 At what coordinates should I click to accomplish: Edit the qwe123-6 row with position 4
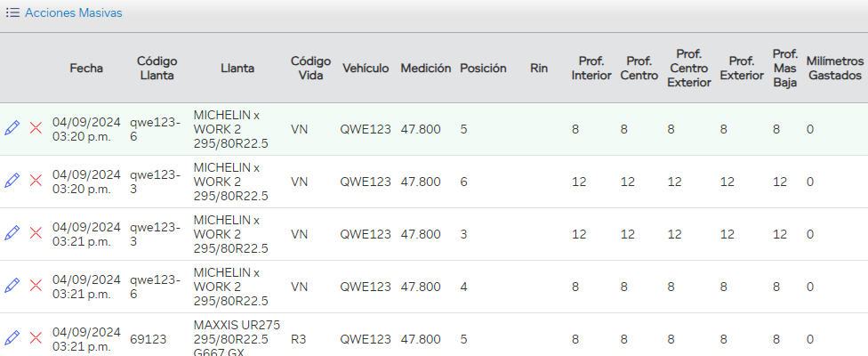[12, 286]
